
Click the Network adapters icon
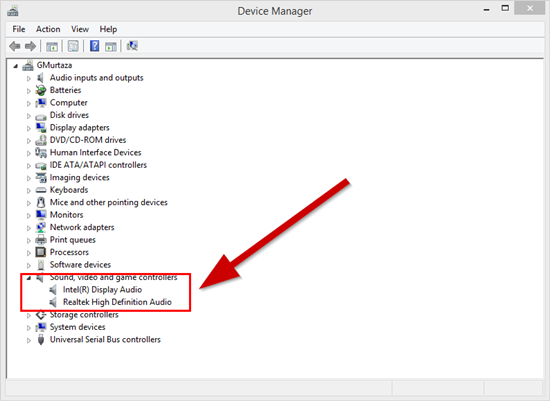pos(41,227)
